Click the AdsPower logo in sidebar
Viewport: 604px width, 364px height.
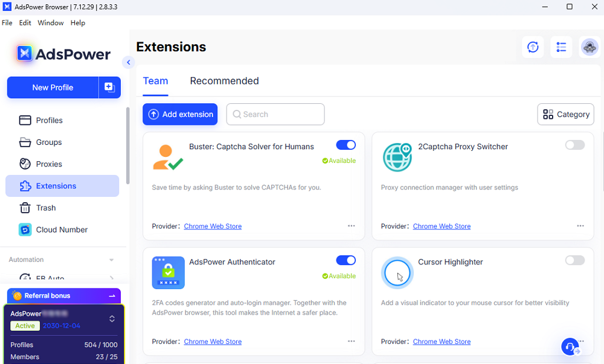(63, 54)
